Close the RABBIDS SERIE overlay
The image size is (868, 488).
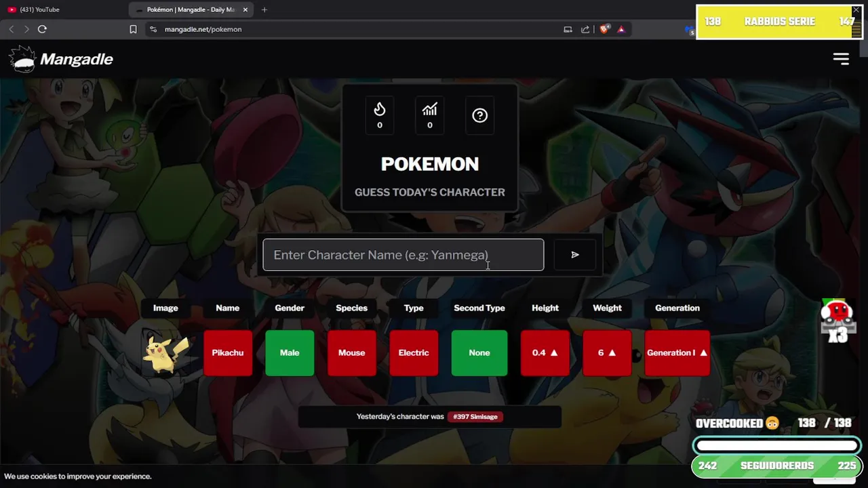[856, 10]
